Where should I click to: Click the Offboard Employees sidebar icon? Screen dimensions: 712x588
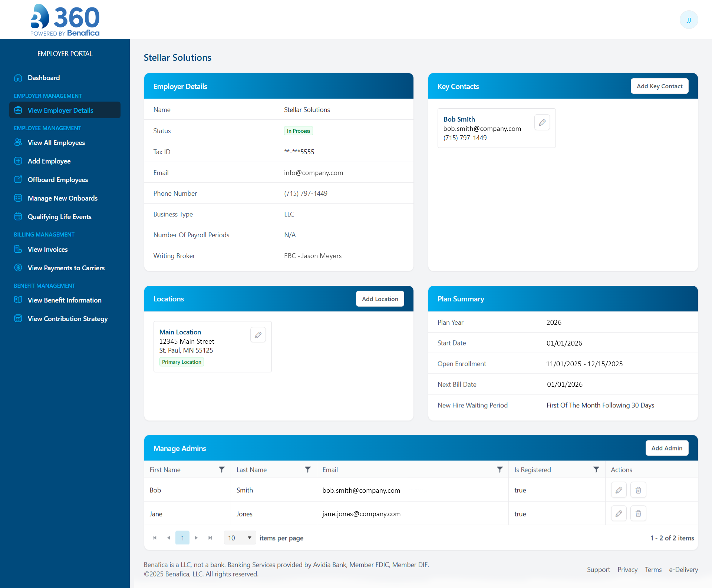click(x=18, y=179)
